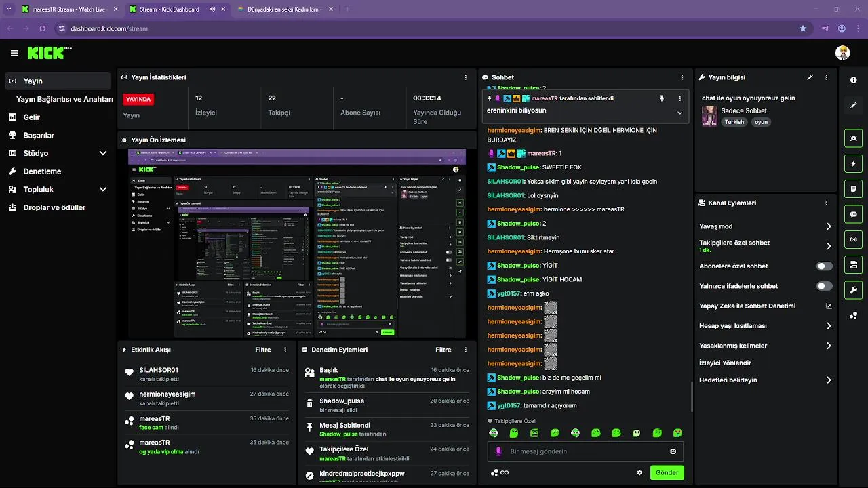Viewport: 868px width, 488px height.
Task: Toggle the channel actions icon in right sidebar
Action: (853, 264)
